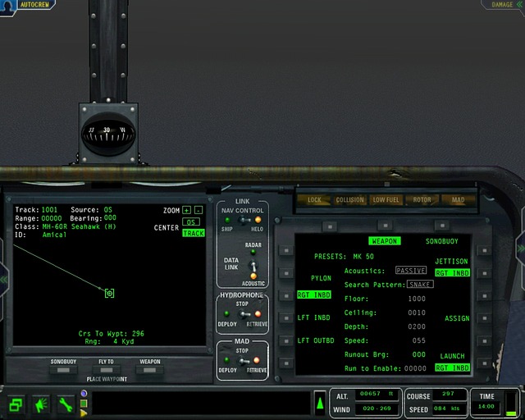This screenshot has width=525, height=420.
Task: Adjust the time compression bar
Action: (511, 404)
